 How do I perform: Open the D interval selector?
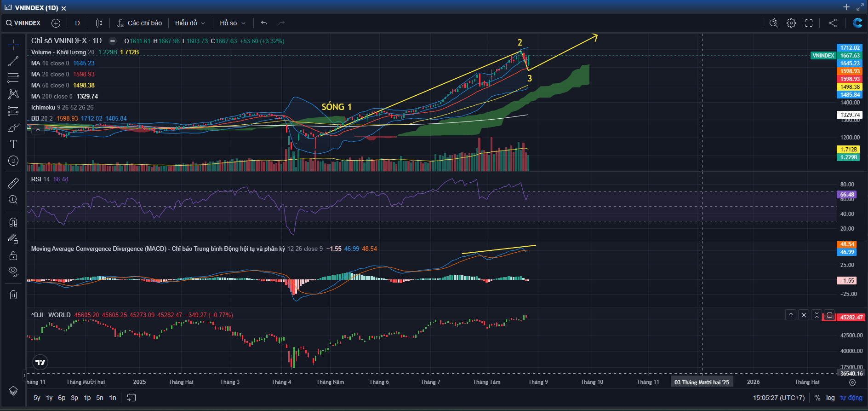tap(77, 23)
